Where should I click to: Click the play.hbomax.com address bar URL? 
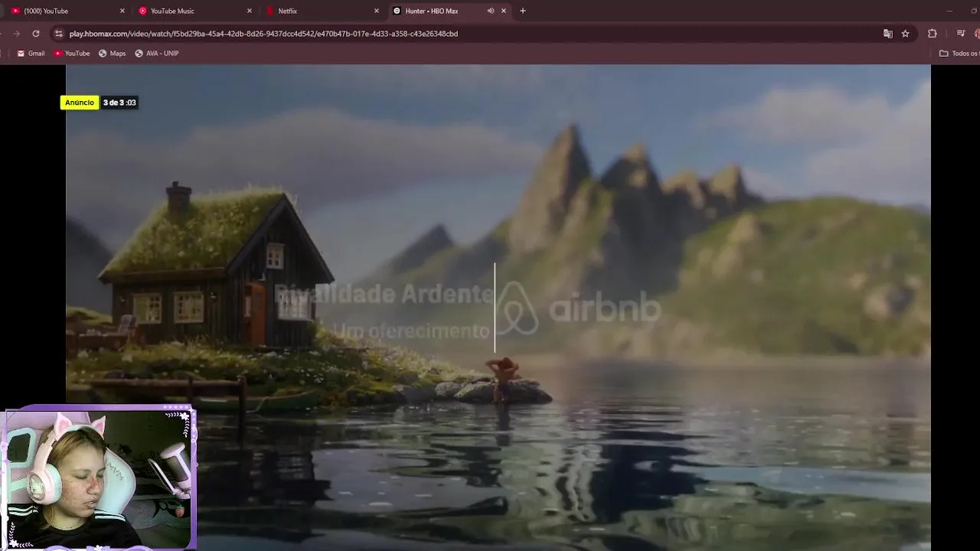tap(263, 34)
